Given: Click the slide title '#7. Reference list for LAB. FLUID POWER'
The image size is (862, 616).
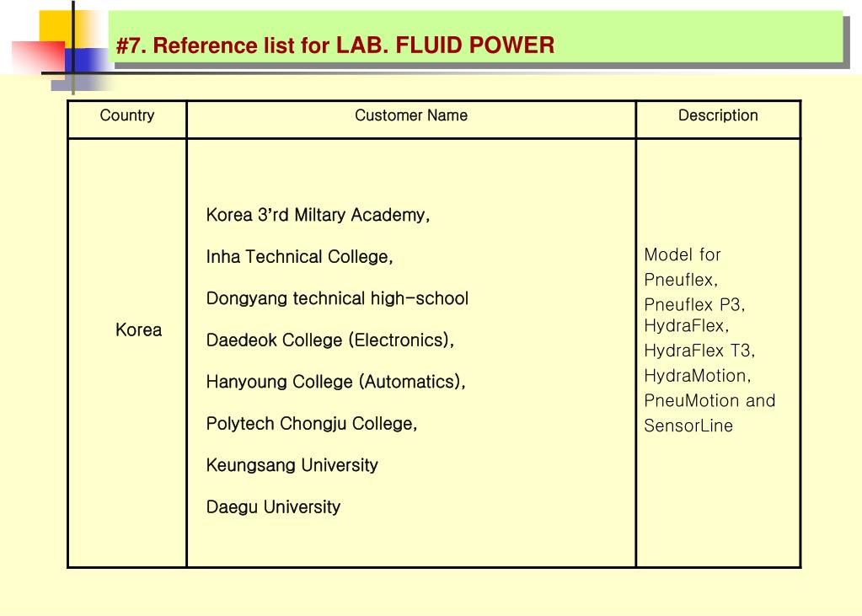Looking at the screenshot, I should [x=335, y=46].
